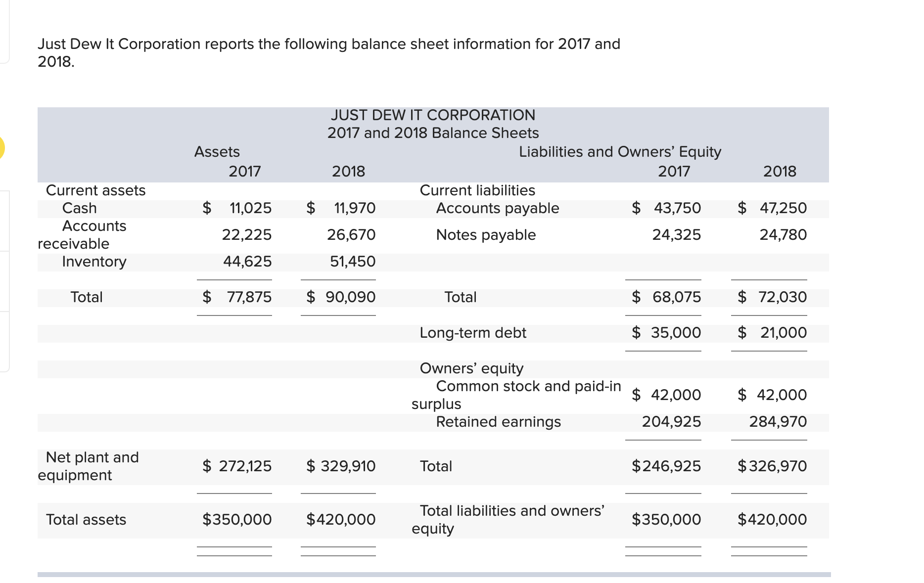Click the 2017 current liabilities total $68,075

(x=676, y=297)
